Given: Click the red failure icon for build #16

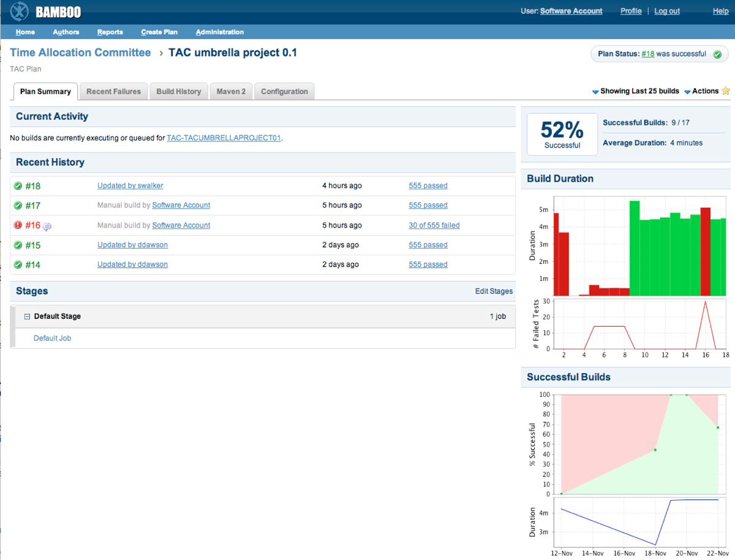Looking at the screenshot, I should tap(18, 225).
